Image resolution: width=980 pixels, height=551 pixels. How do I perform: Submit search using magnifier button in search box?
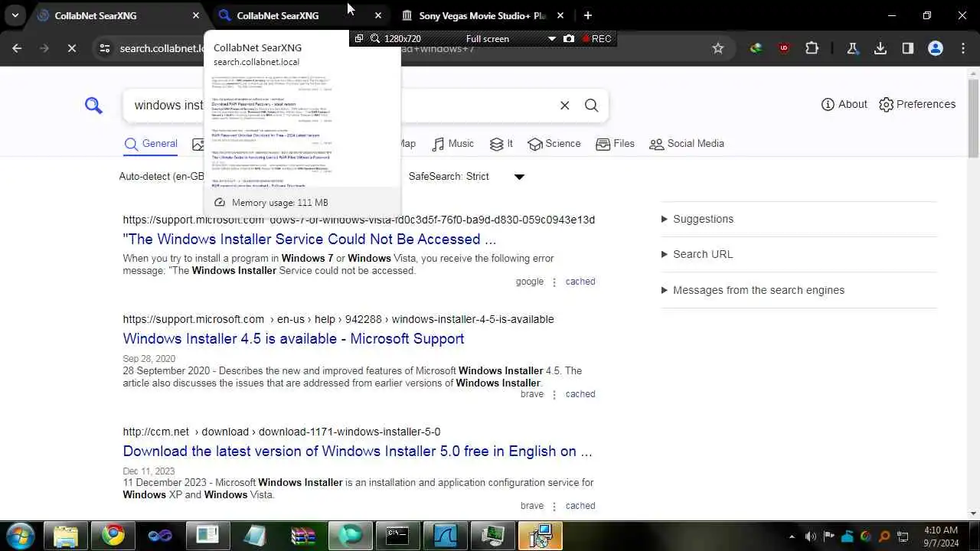[591, 106]
